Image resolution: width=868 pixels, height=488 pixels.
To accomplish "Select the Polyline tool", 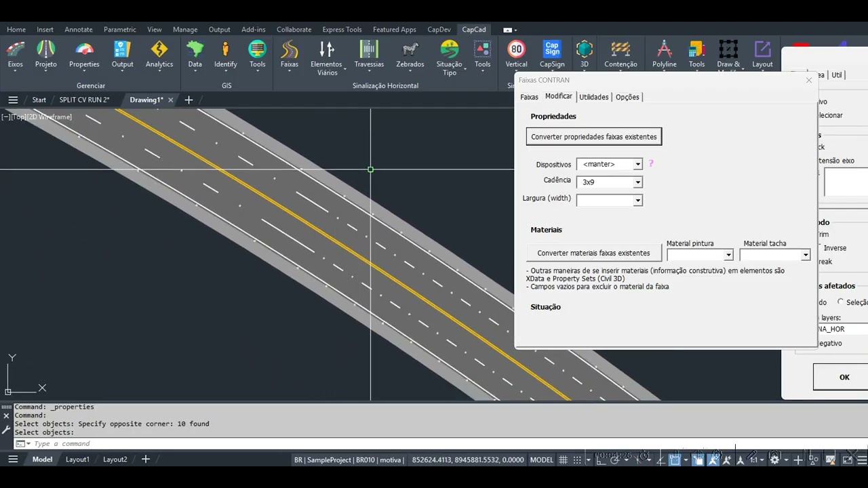I will point(665,54).
